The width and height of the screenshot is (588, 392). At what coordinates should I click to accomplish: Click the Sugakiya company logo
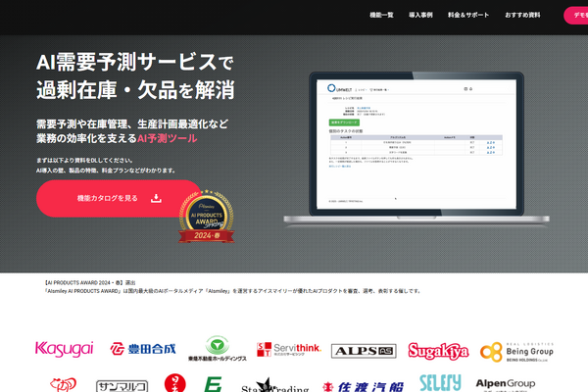tap(438, 351)
